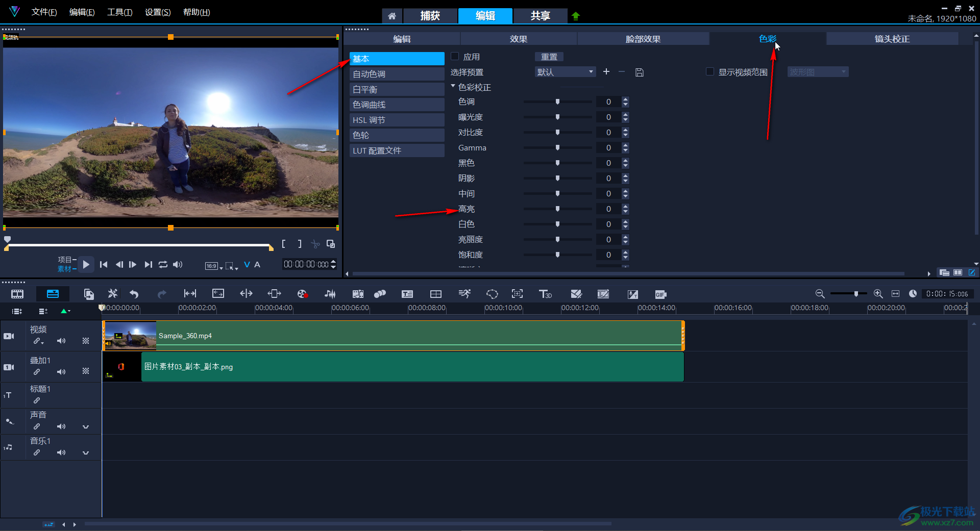Open 视频 track ripple link dropdown

(x=38, y=341)
